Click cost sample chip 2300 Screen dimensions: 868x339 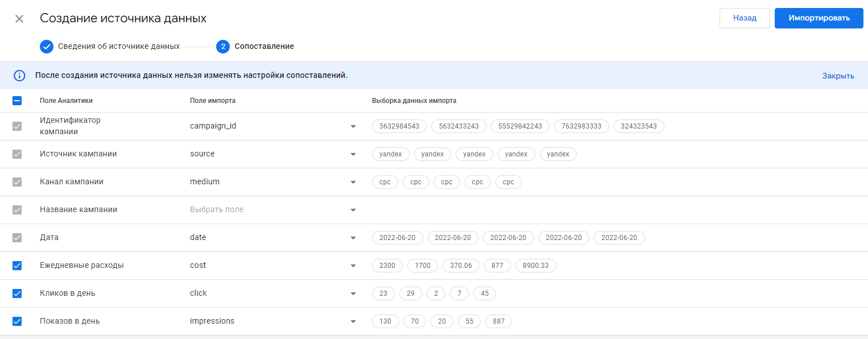tap(387, 266)
